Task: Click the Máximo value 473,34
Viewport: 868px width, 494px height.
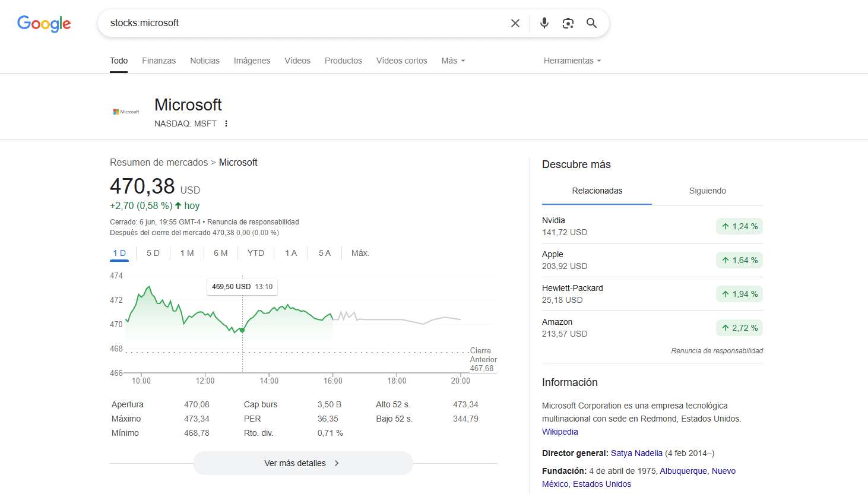Action: [x=197, y=419]
